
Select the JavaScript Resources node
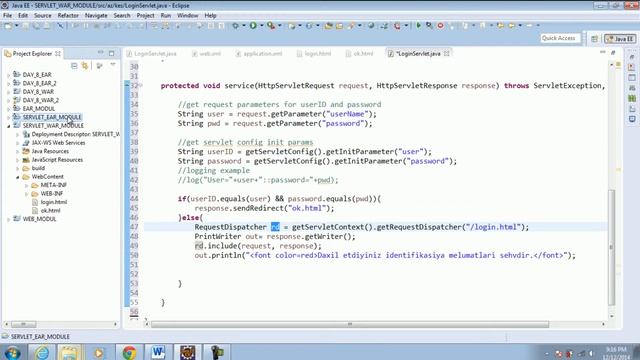coord(57,160)
